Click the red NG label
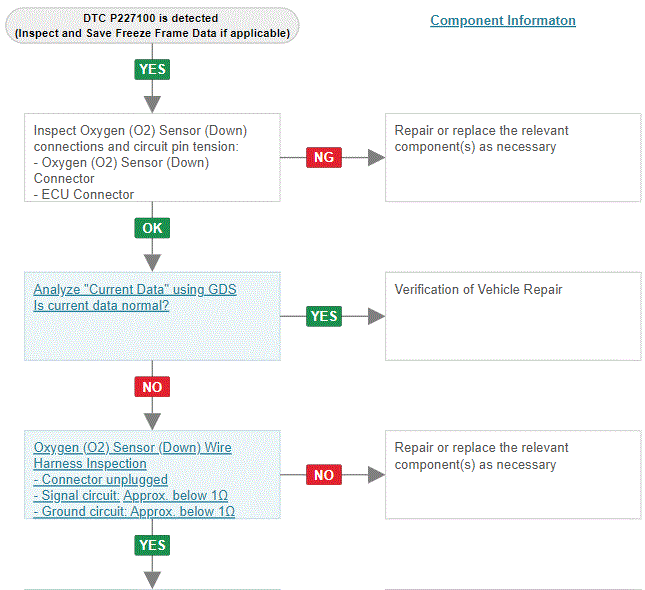 (x=324, y=157)
